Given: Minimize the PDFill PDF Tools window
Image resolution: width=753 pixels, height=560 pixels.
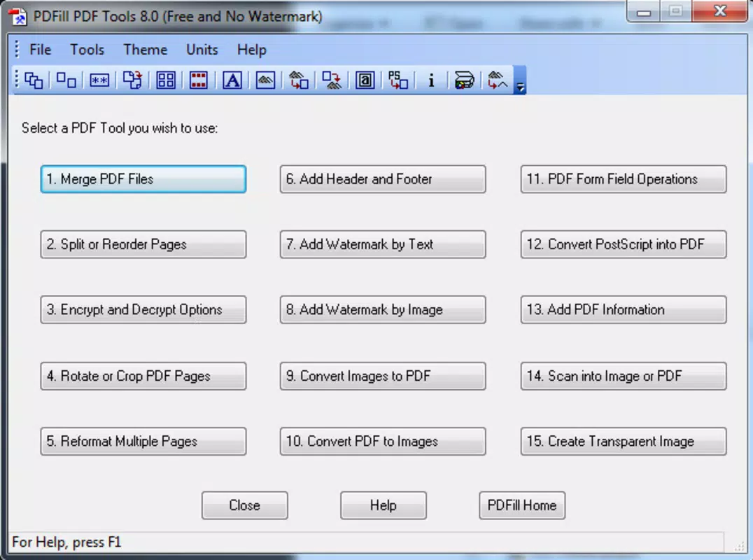Looking at the screenshot, I should 644,11.
